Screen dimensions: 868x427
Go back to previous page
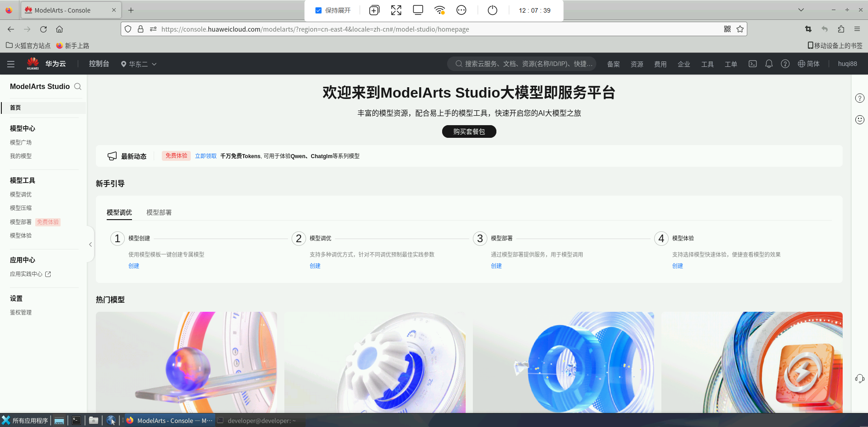[11, 29]
